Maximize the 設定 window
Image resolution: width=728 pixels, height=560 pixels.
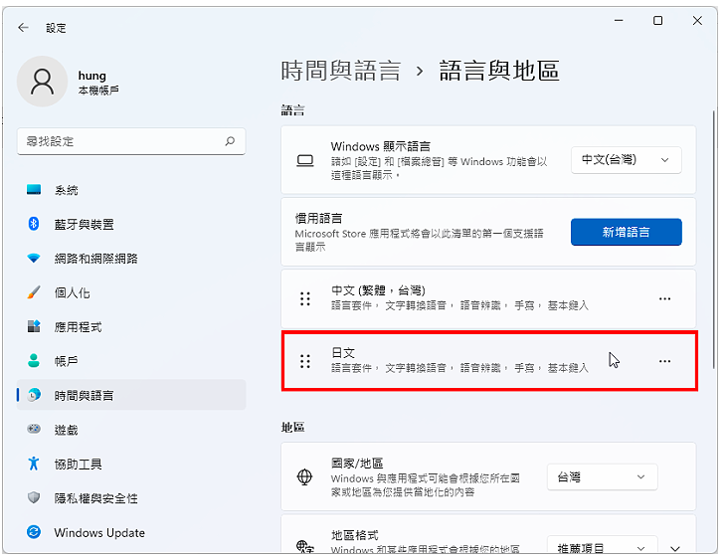(x=657, y=21)
